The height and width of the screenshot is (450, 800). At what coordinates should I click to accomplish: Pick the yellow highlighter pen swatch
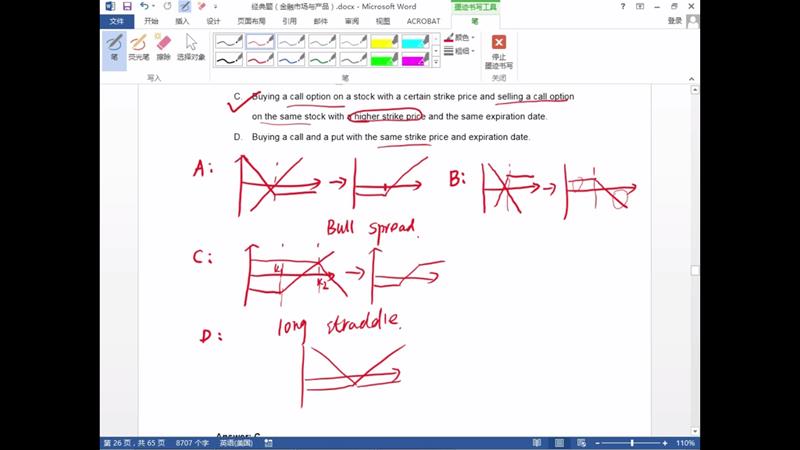tap(384, 42)
